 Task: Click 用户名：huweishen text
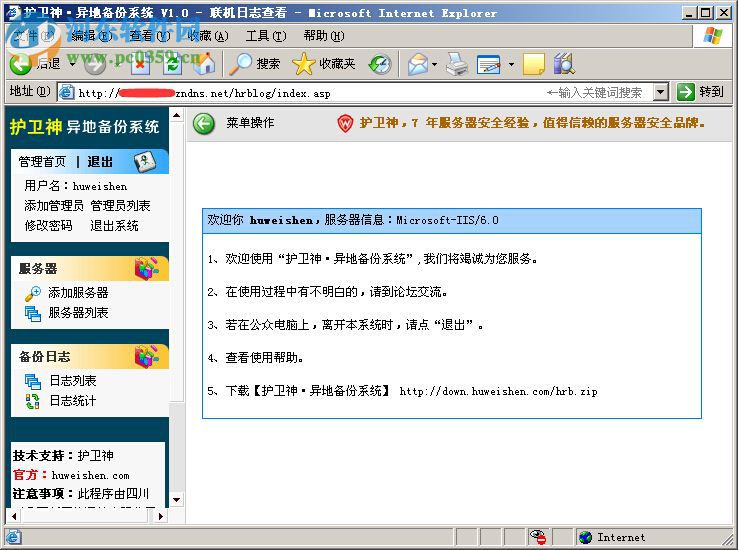(x=75, y=186)
